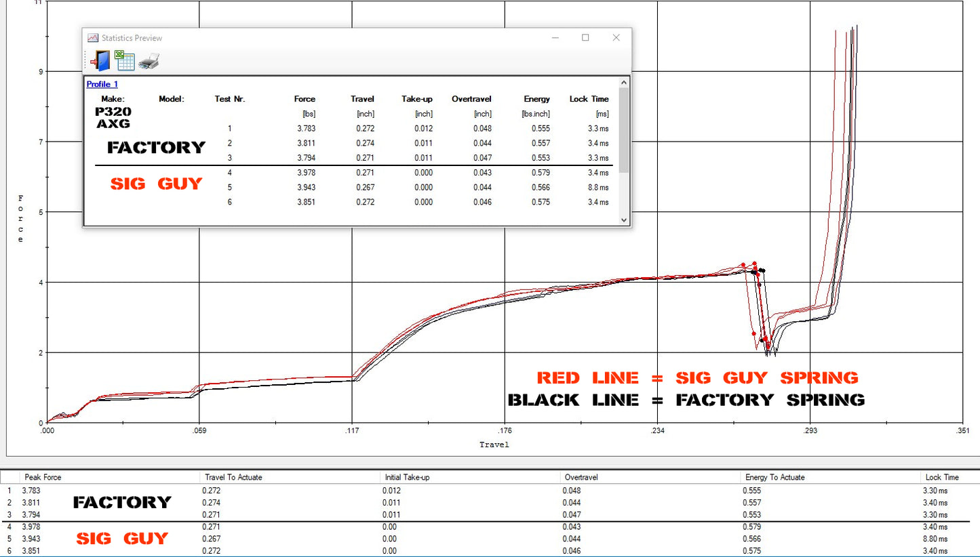Screen dimensions: 980x557
Task: Minimize the Statistics Preview window
Action: (x=555, y=38)
